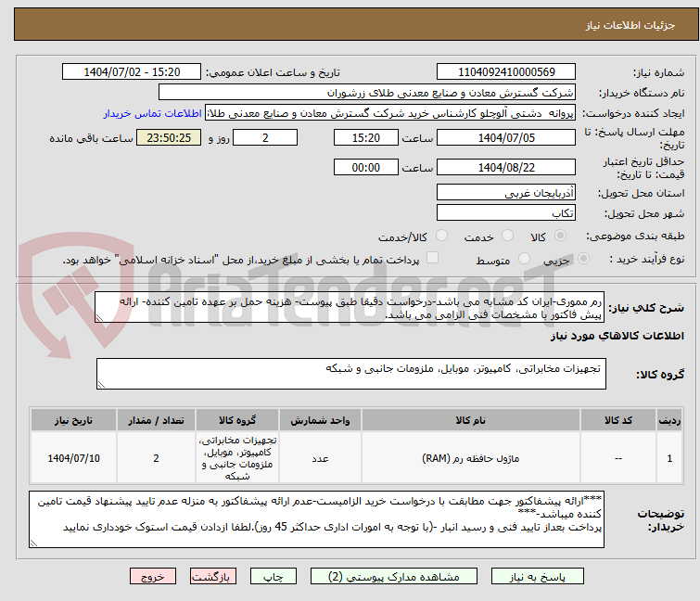Viewport: 700px width, 601px height.
Task: Click the چاپ print button
Action: click(x=274, y=577)
